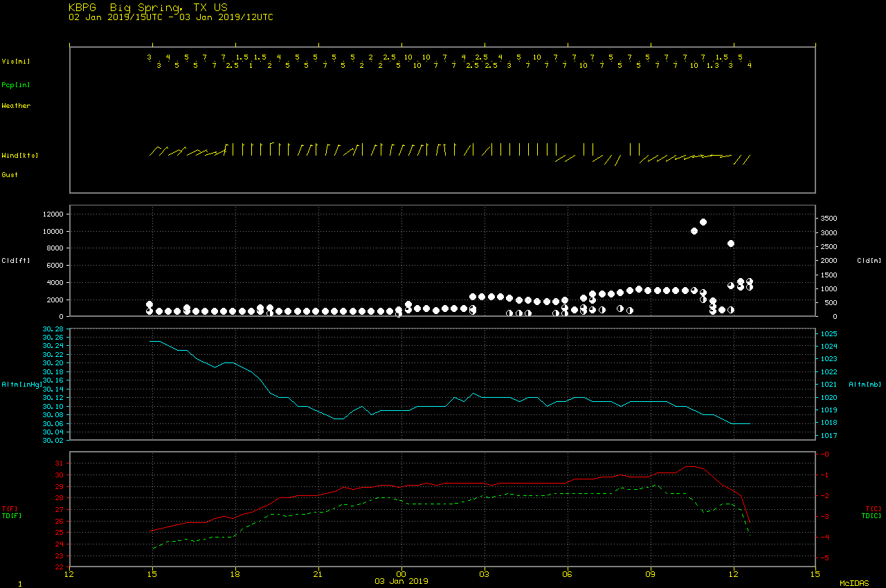Select the cloud dot at 10000 ft
This screenshot has width=886, height=588.
point(694,231)
